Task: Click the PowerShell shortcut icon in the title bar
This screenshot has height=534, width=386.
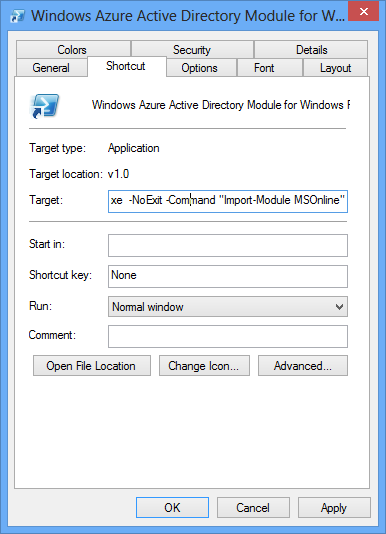Action: point(17,16)
